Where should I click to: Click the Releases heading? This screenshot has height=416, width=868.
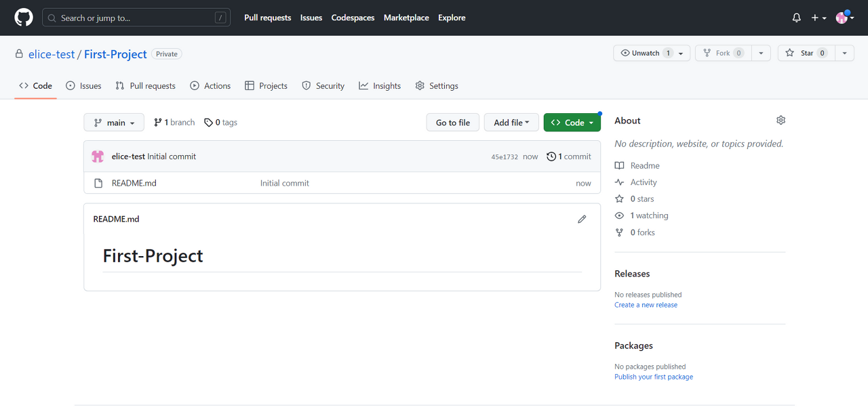point(632,274)
